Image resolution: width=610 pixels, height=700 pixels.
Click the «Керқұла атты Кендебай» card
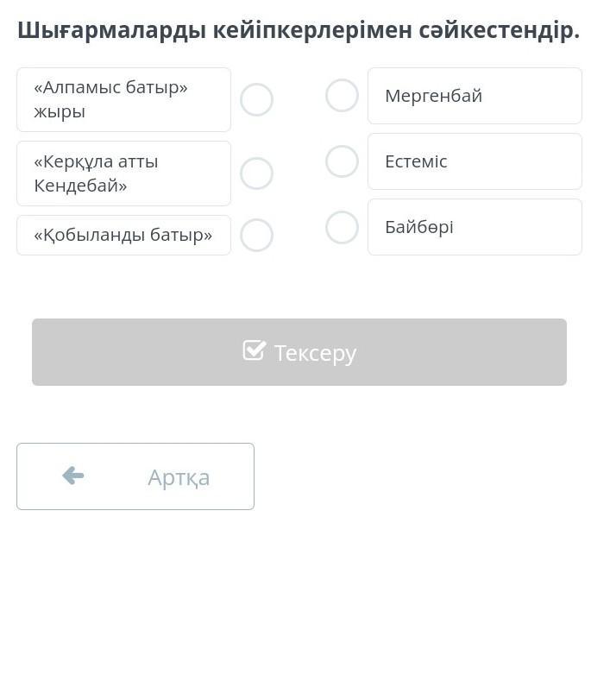pyautogui.click(x=123, y=173)
